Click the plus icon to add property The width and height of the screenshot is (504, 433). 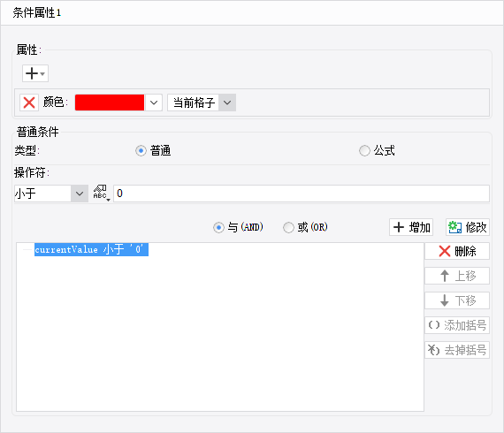35,73
